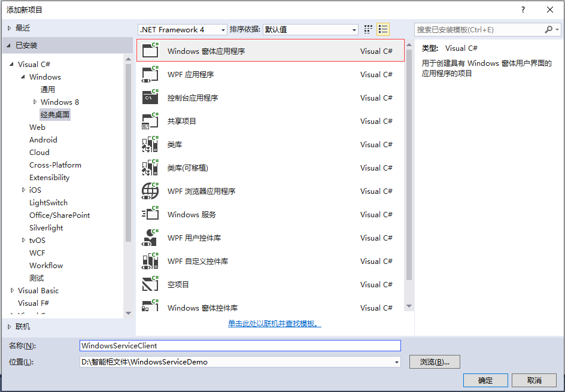Select the WPF 用户控件库 template icon

[150, 238]
